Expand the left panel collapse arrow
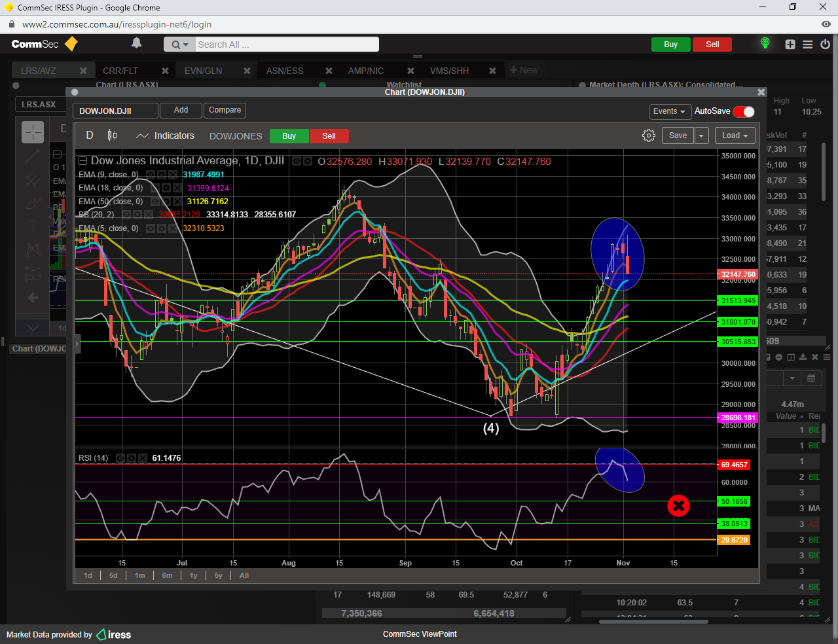 point(77,344)
